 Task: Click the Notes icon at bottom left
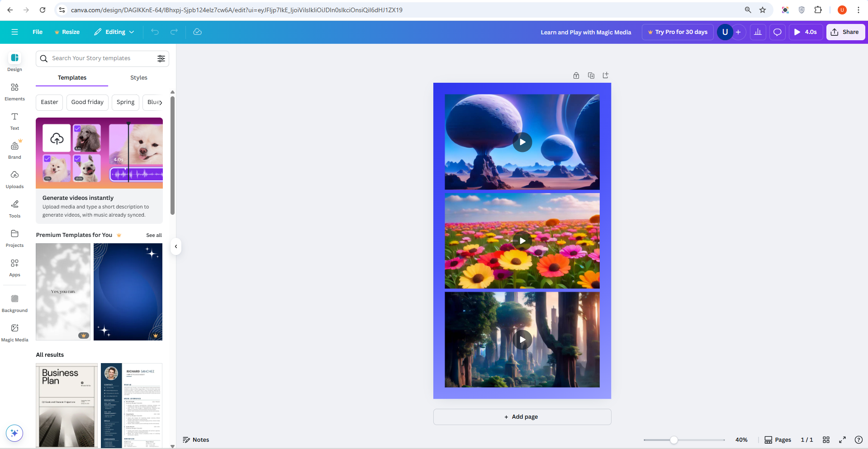(x=187, y=440)
